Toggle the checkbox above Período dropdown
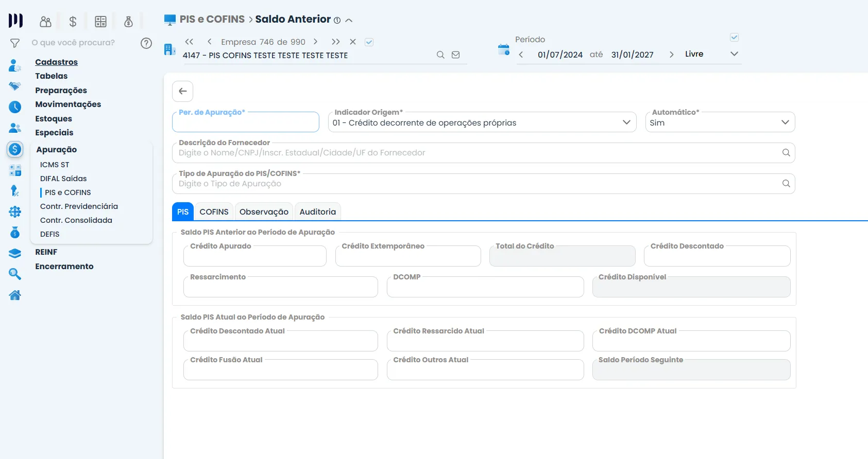 coord(734,38)
